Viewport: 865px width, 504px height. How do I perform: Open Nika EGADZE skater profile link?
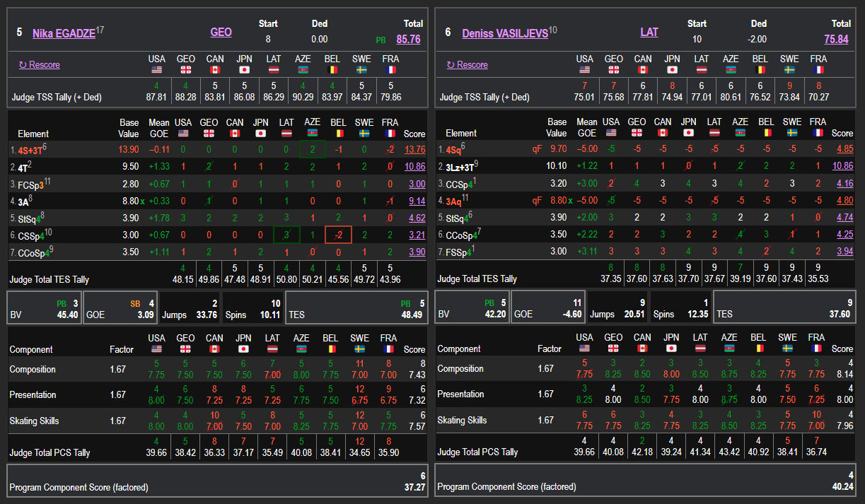point(64,33)
